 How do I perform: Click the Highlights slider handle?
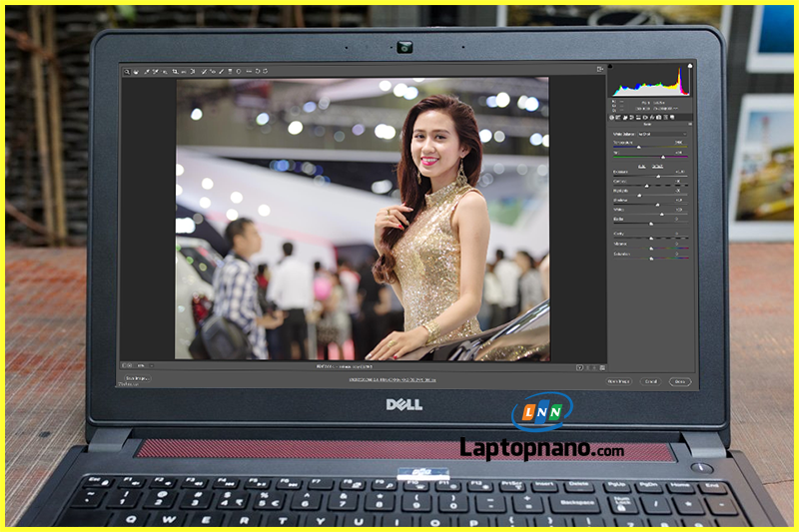[639, 195]
